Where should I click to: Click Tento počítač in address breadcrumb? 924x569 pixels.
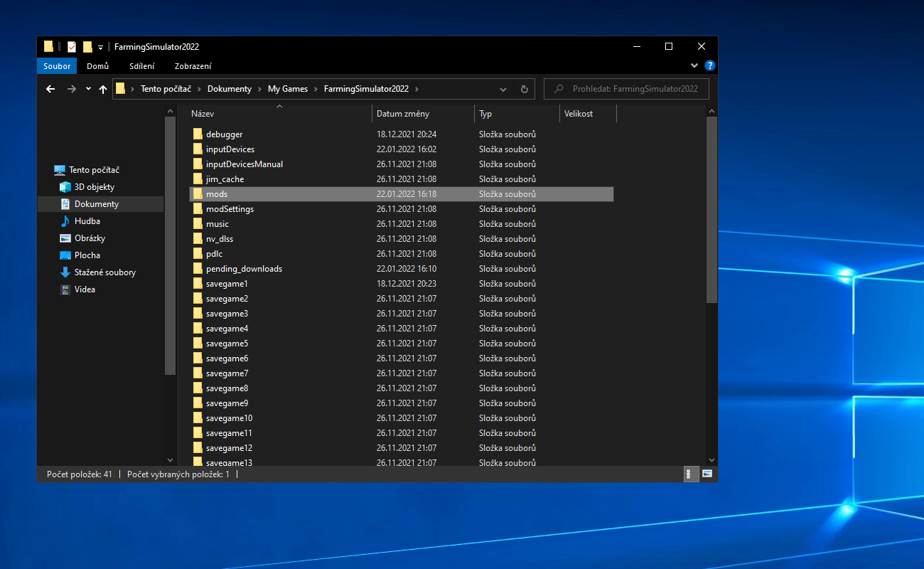pyautogui.click(x=165, y=89)
